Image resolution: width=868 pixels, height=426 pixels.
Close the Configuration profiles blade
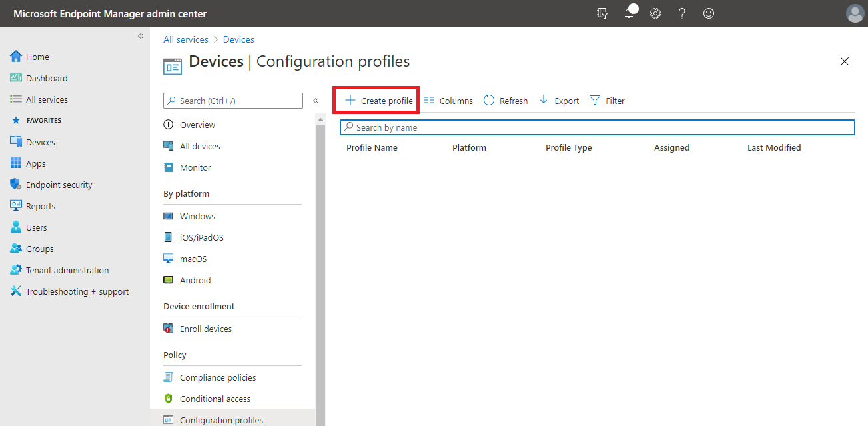pyautogui.click(x=845, y=61)
